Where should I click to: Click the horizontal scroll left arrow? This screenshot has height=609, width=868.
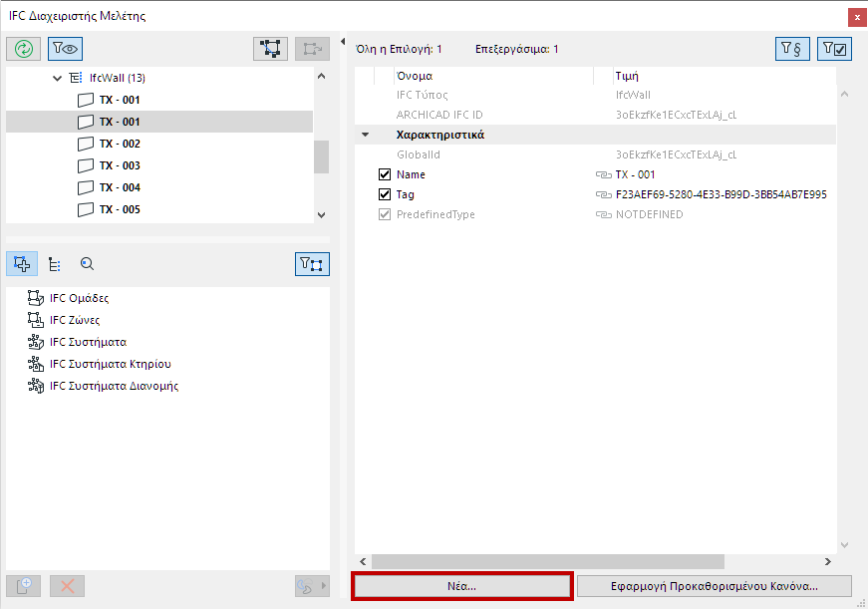click(x=363, y=561)
